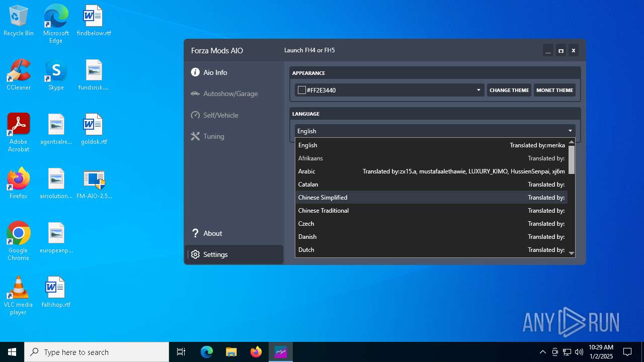The image size is (644, 362).
Task: Choose Afrikaans in the language list
Action: click(x=431, y=158)
